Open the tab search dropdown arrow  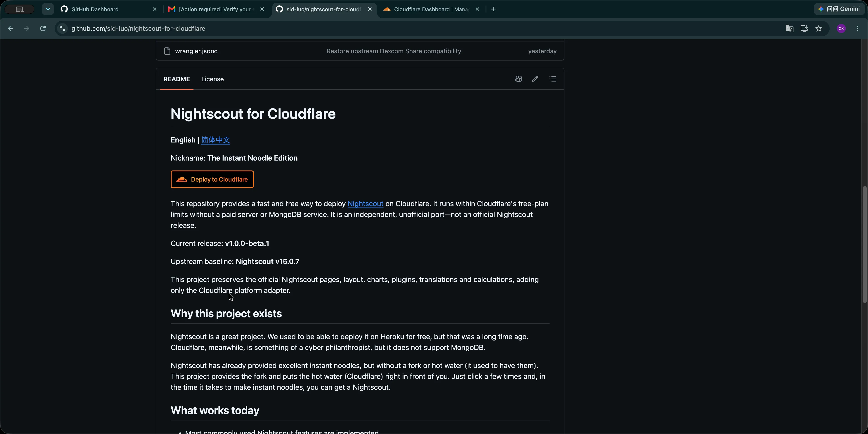click(48, 9)
